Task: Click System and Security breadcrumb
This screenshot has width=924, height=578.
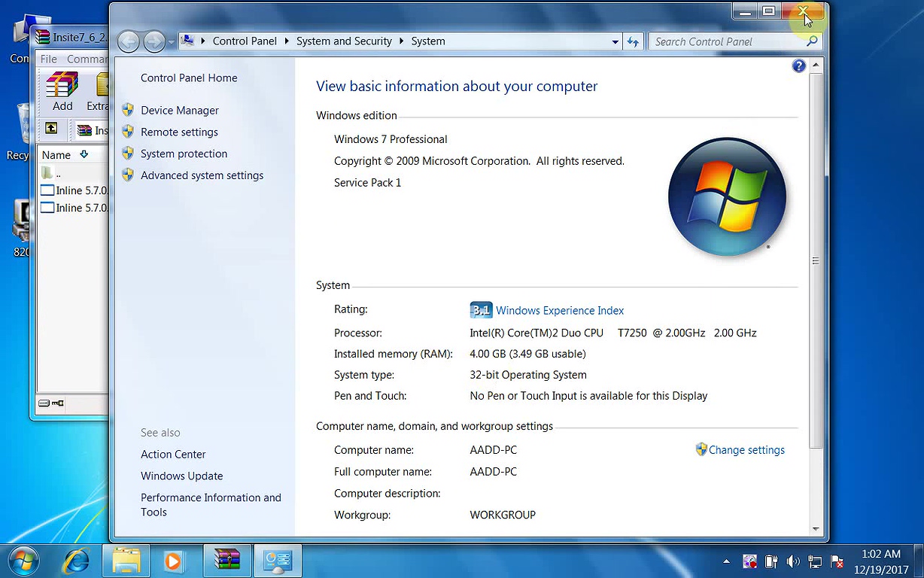Action: (344, 41)
